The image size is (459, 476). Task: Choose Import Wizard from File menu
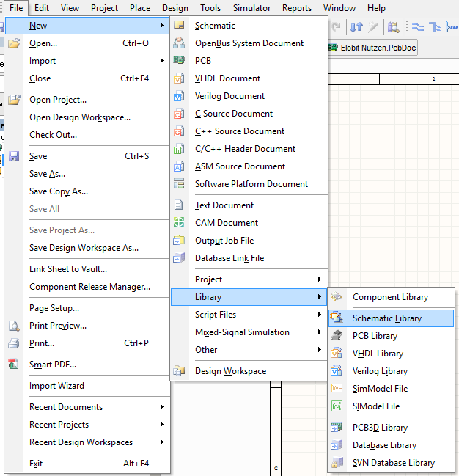point(56,386)
